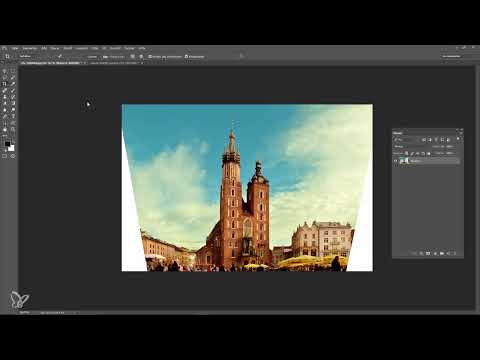Select the Hand tool
The image size is (480, 360).
pyautogui.click(x=5, y=129)
